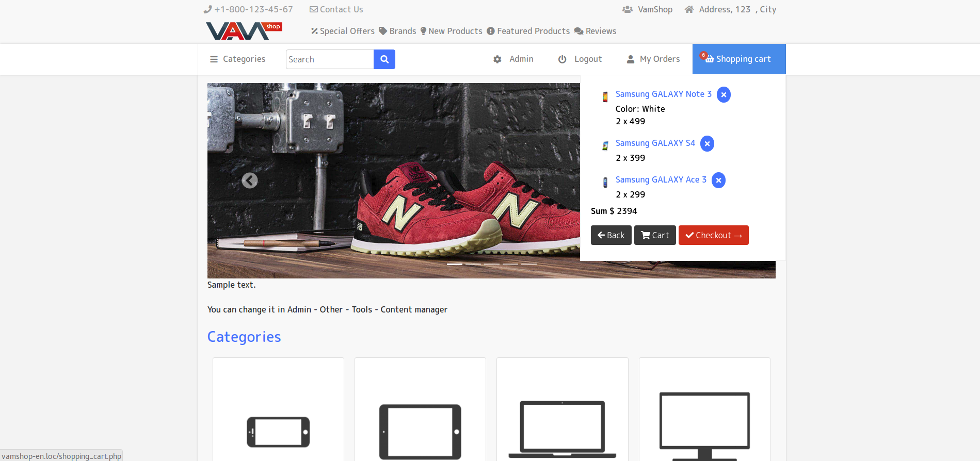Go to previous carousel slide arrow
Viewport: 980px width, 461px height.
click(250, 180)
